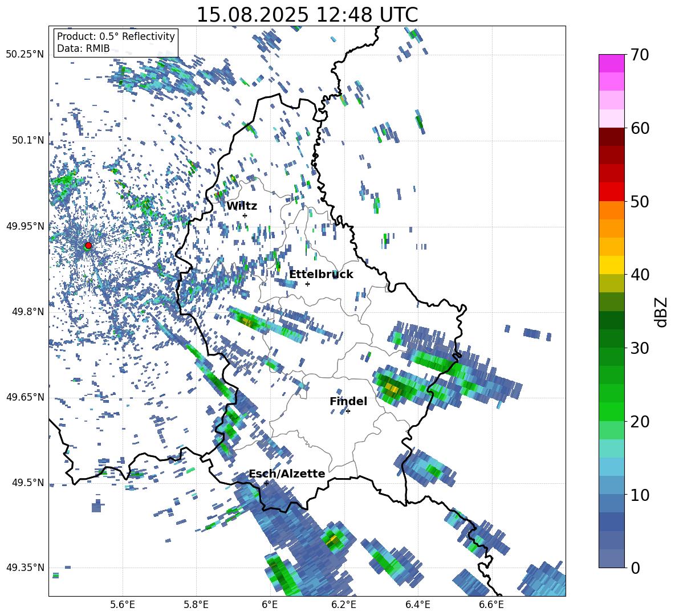Click the 6°E longitude label
Viewport: 675px width, 616px height.
(x=270, y=605)
